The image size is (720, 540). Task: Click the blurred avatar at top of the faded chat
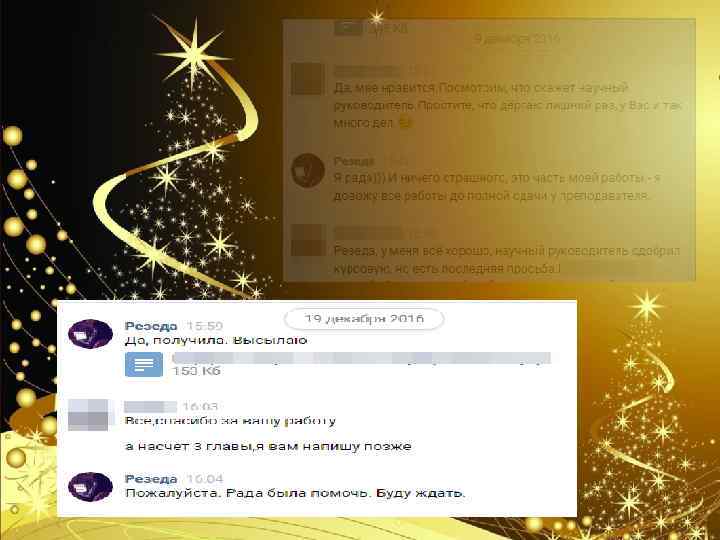pyautogui.click(x=308, y=79)
